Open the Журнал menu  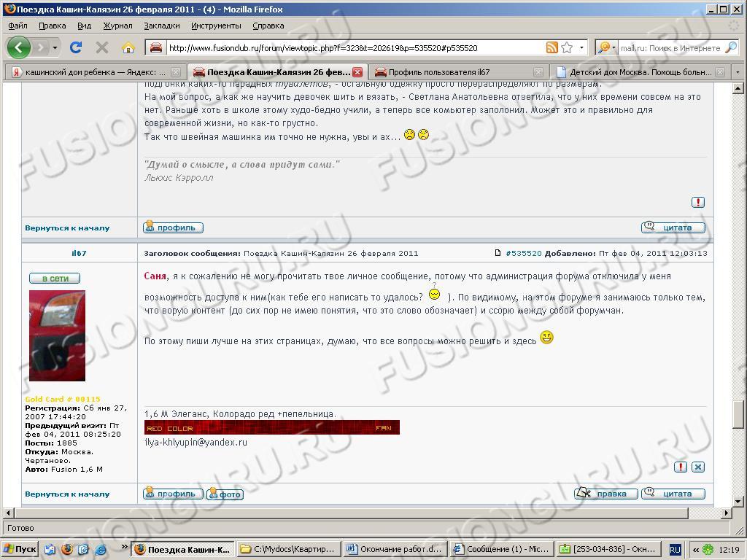(x=117, y=26)
